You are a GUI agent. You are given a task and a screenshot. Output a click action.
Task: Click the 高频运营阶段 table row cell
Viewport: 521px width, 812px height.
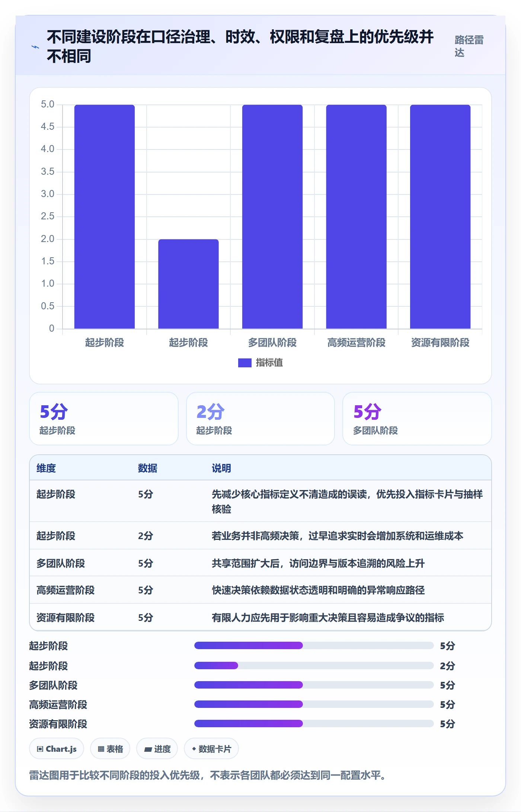pyautogui.click(x=65, y=590)
